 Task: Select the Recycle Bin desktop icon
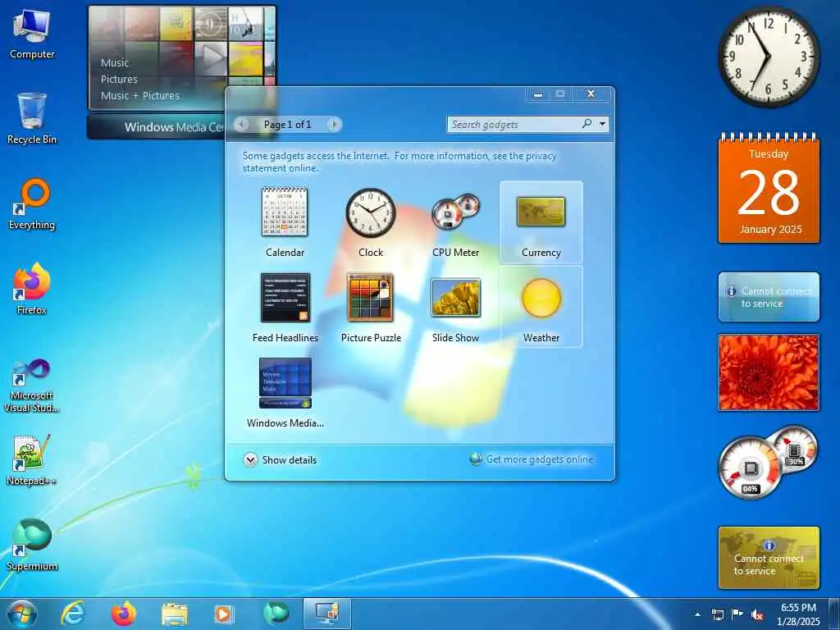click(x=32, y=118)
